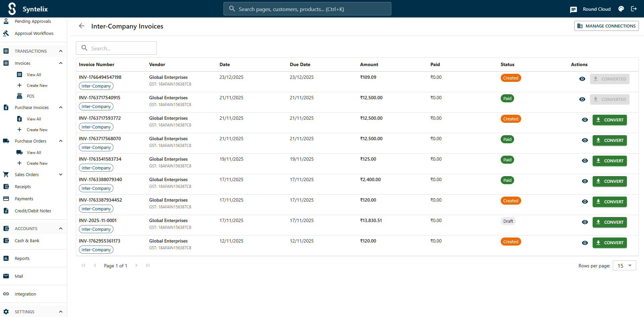Click the logout icon top right
This screenshot has height=317, width=644.
point(634,9)
